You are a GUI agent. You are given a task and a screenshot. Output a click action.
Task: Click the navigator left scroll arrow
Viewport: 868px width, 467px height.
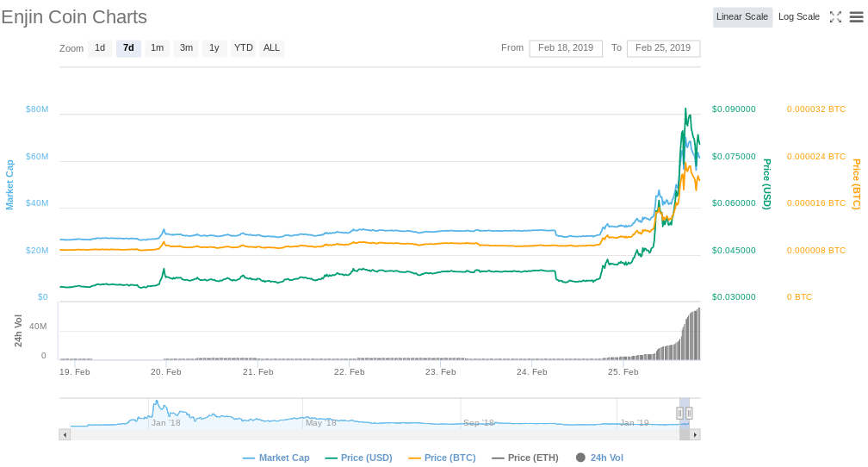(65, 435)
